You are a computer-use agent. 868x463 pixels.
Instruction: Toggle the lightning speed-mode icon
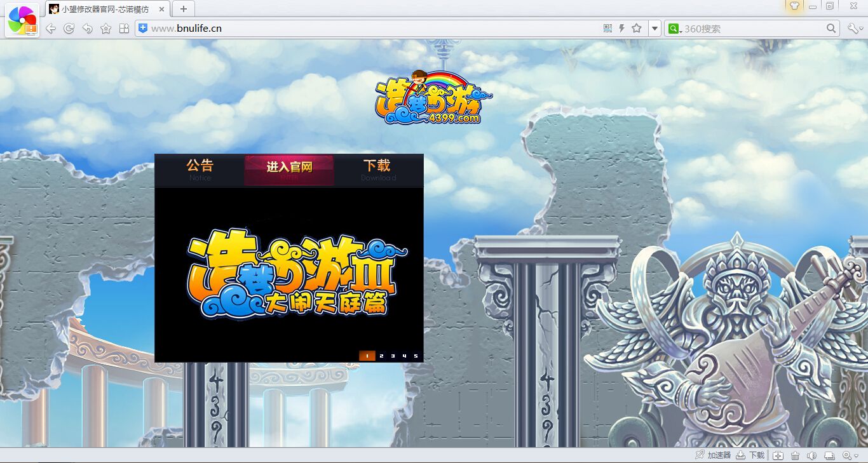point(621,28)
